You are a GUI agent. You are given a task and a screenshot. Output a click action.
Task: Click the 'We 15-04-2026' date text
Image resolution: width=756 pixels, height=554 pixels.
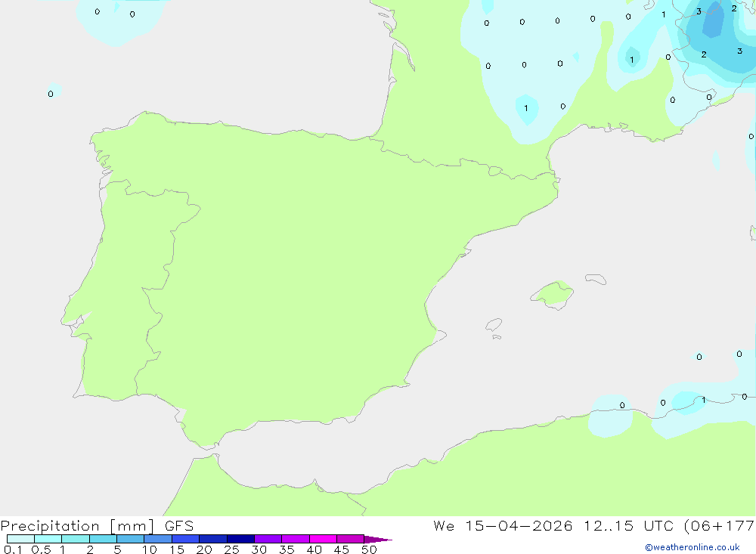tap(503, 525)
